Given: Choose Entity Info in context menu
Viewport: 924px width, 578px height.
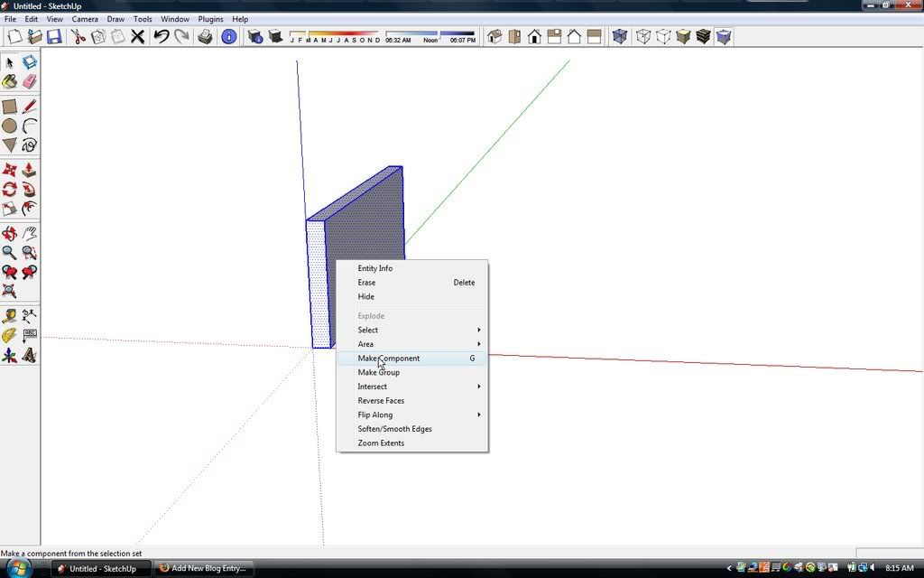Looking at the screenshot, I should [x=412, y=268].
